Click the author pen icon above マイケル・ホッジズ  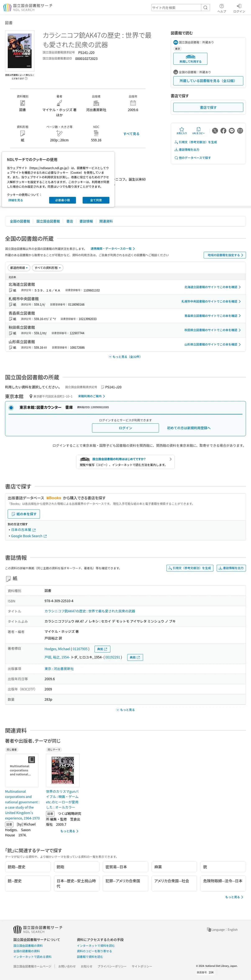[59, 103]
